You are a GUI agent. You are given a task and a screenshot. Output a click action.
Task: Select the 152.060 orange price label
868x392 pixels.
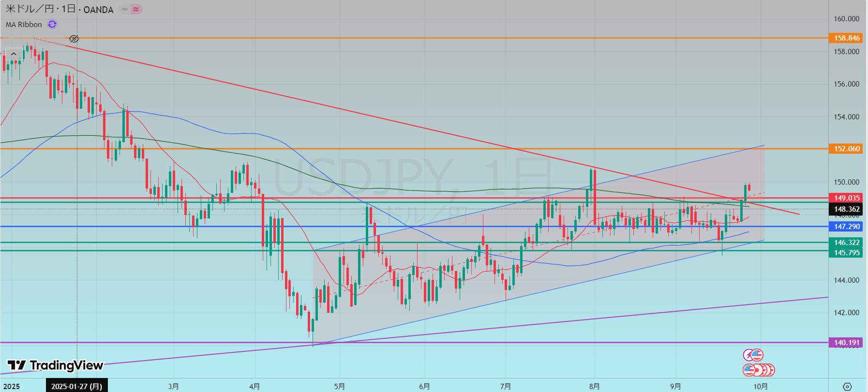847,148
